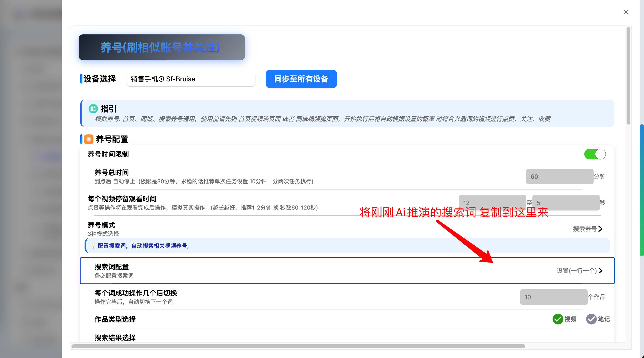The height and width of the screenshot is (358, 644).
Task: Click the gray checkmark icon for 笔记
Action: pos(591,319)
